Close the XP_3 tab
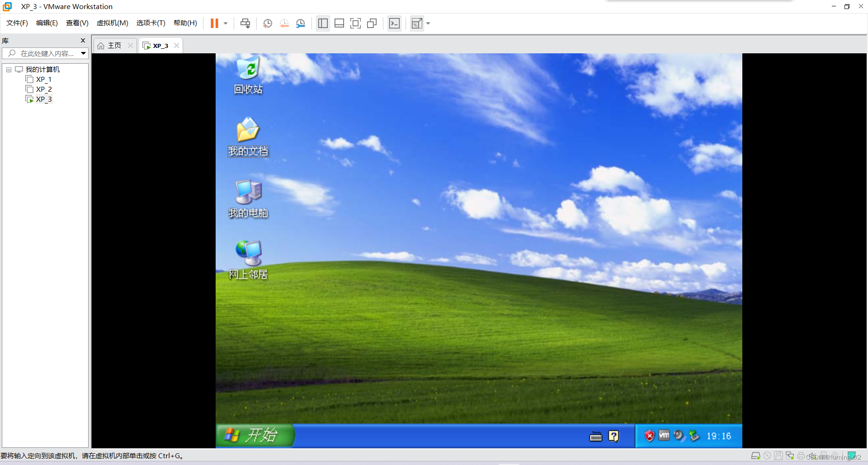The height and width of the screenshot is (465, 868). pos(177,45)
